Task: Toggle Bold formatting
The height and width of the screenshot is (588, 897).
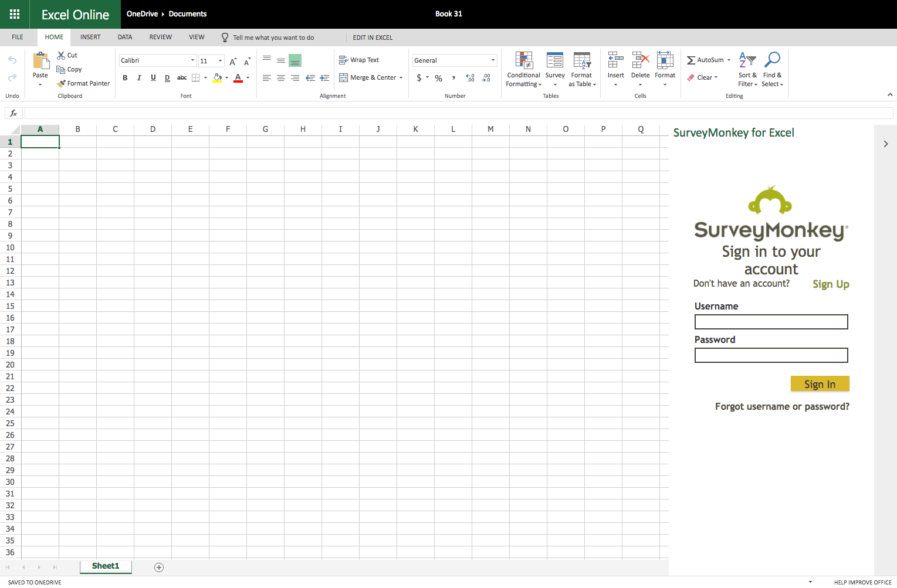Action: click(x=125, y=78)
